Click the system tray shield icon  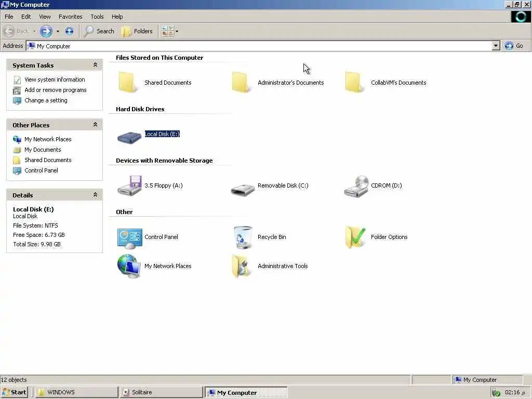(496, 393)
